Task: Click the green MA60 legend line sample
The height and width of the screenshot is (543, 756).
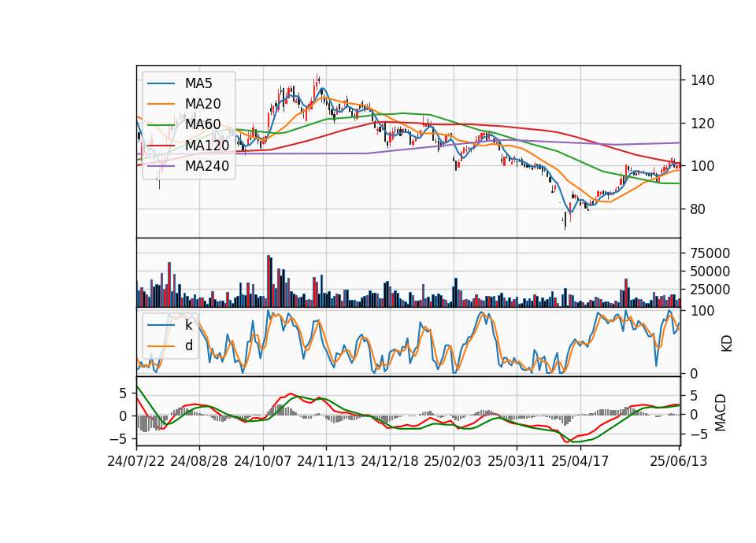Action: click(x=161, y=124)
